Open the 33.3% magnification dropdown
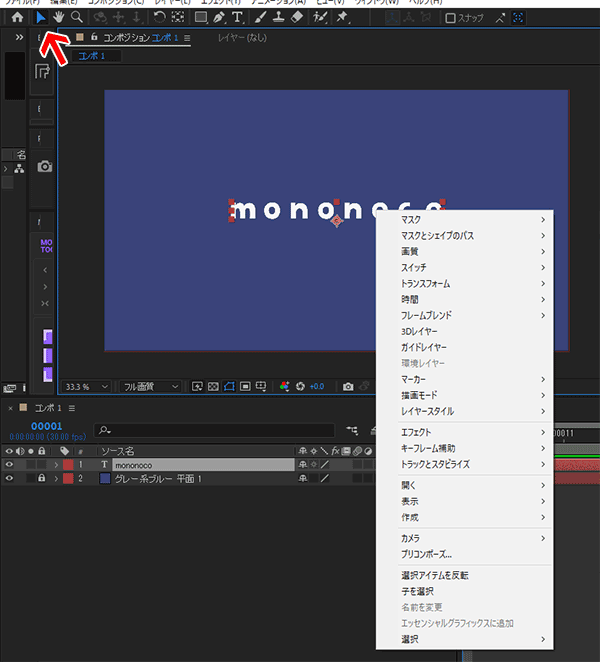Image resolution: width=600 pixels, height=662 pixels. point(86,386)
